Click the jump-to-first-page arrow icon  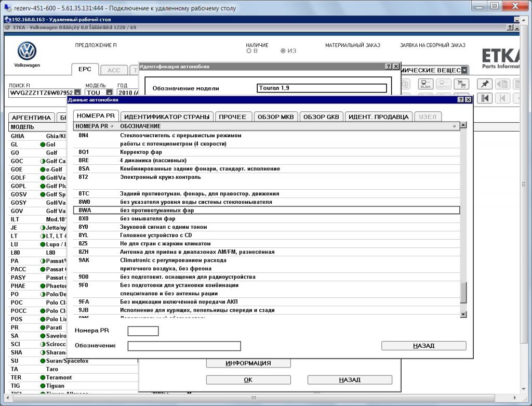(485, 98)
